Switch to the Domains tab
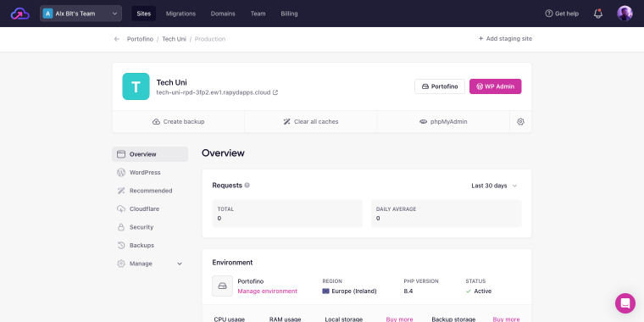 coord(223,14)
